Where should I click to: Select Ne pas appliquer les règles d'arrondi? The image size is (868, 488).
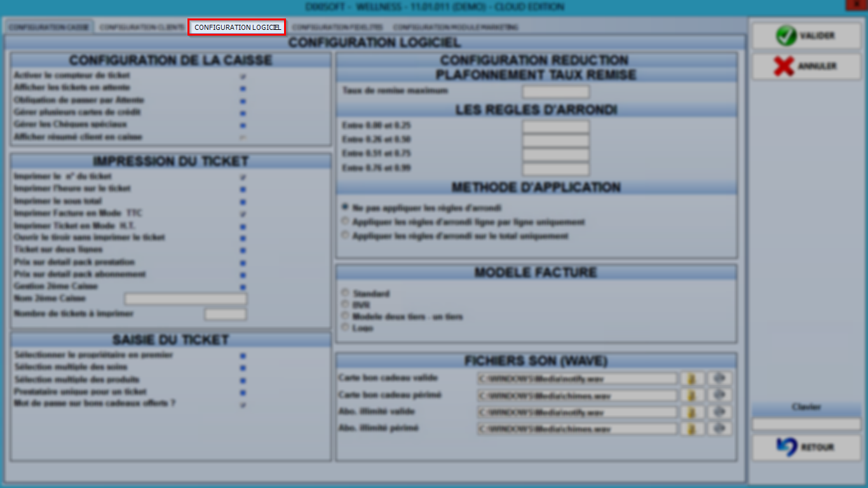pos(346,207)
